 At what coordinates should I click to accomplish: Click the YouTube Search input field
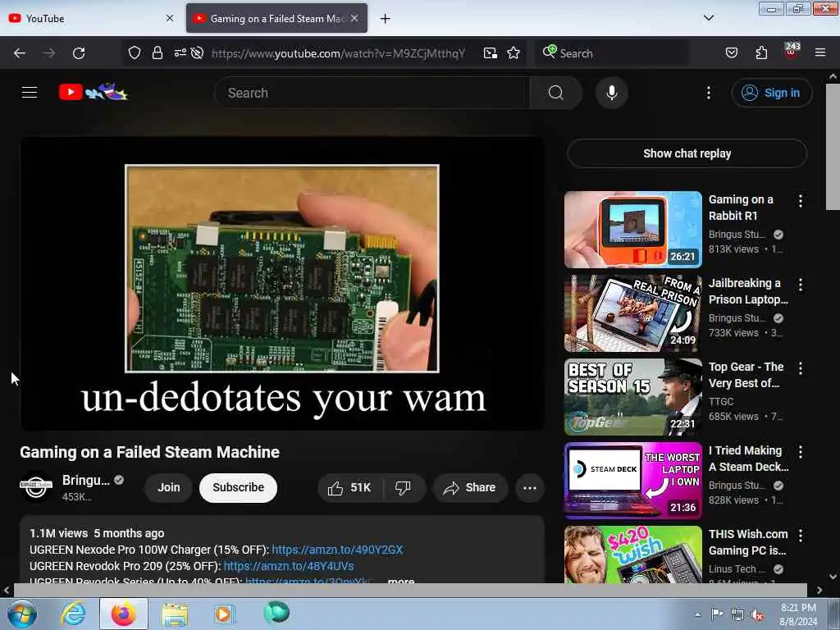372,93
